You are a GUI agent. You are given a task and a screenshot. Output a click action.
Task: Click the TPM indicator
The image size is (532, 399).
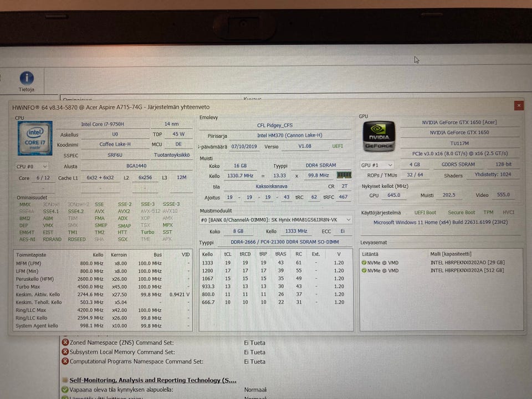(x=488, y=212)
